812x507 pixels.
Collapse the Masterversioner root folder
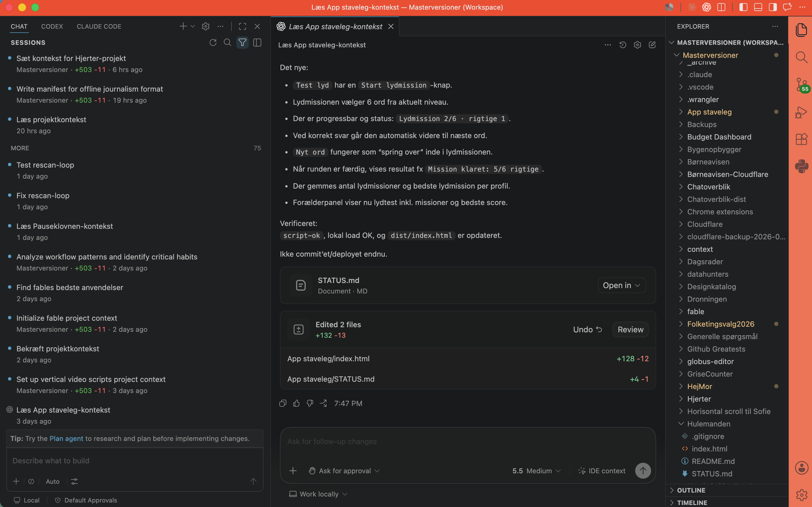point(710,55)
